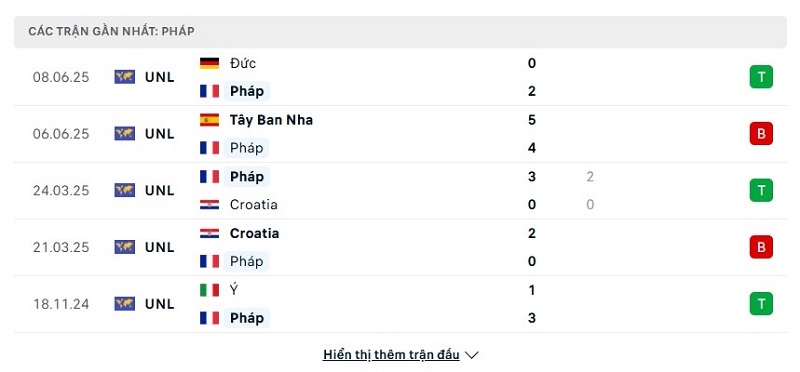800x372 pixels.
Task: Click the red B badge for the 21.03.25 match
Action: 761,247
